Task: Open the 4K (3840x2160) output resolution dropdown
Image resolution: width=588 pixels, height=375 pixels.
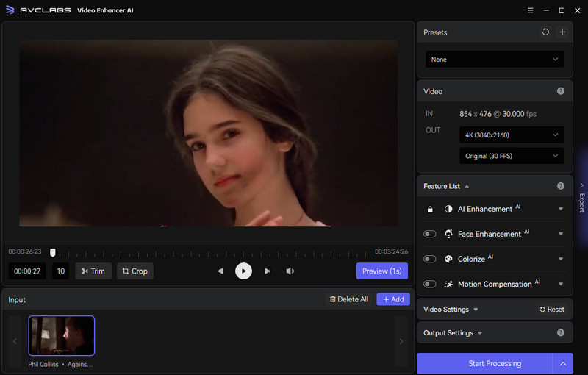Action: point(512,135)
